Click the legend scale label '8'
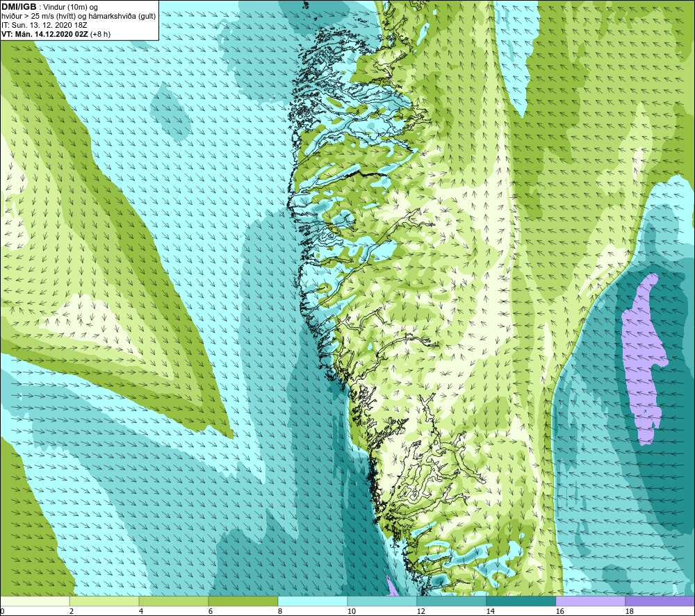 coord(280,612)
